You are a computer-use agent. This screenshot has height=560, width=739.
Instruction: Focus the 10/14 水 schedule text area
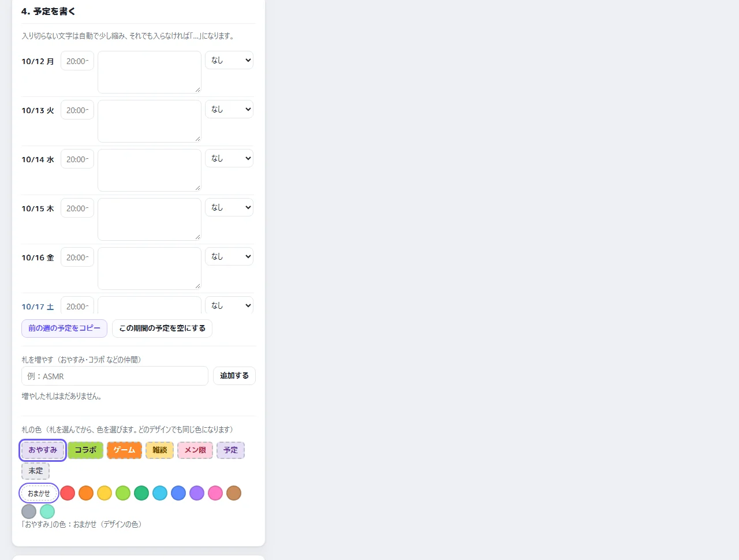[150, 170]
